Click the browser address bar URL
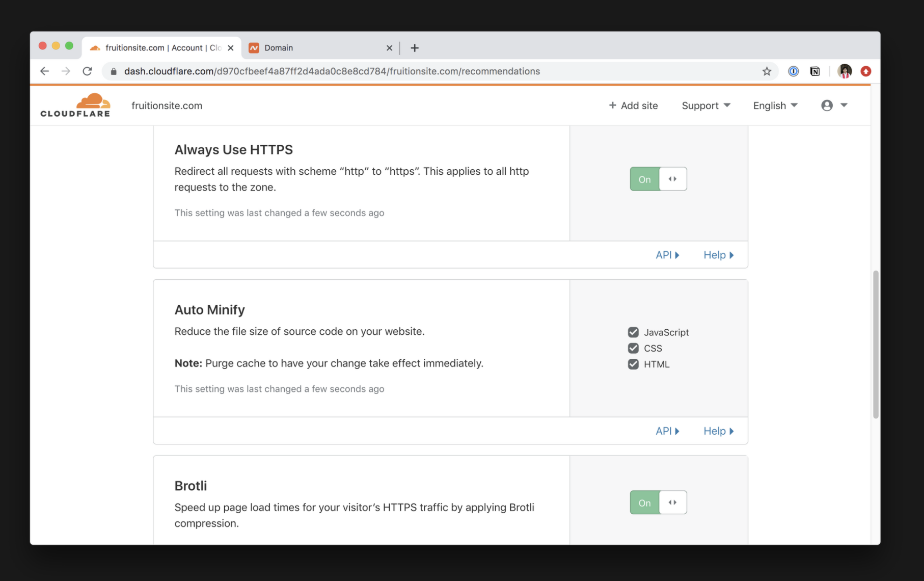This screenshot has height=581, width=924. [x=332, y=71]
